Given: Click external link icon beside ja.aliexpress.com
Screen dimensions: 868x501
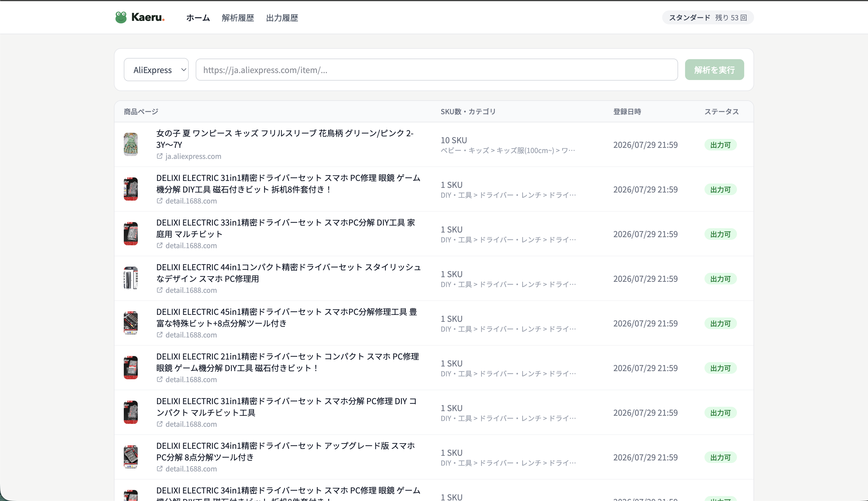Looking at the screenshot, I should 160,156.
